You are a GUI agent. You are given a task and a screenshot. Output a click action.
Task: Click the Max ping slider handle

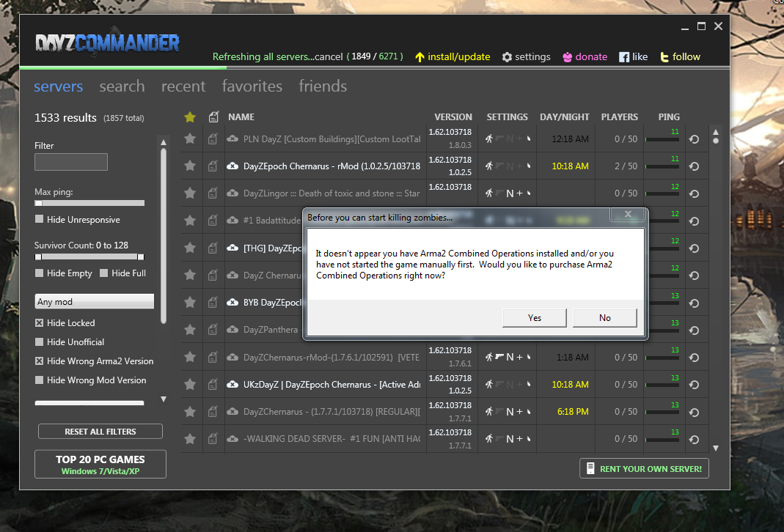click(x=38, y=203)
